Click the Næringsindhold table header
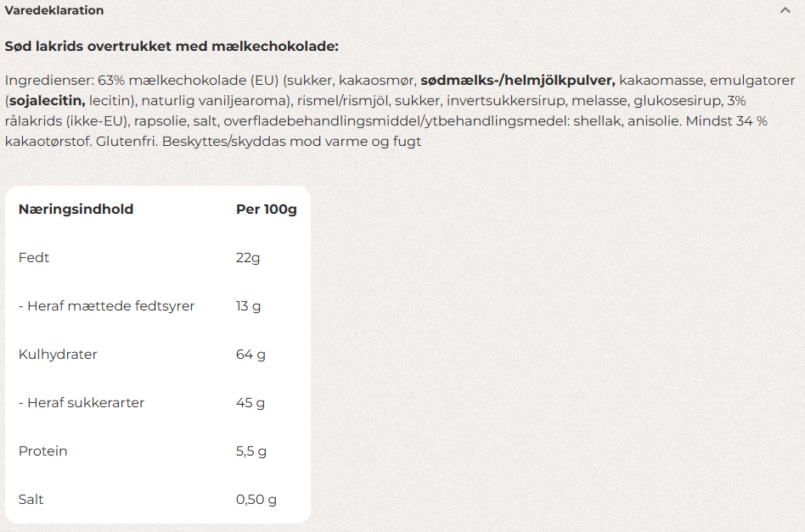 [76, 210]
